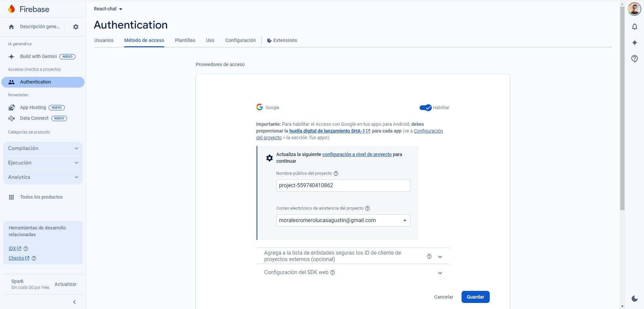Viewport: 644px width, 309px height.
Task: Click the scrollbar down arrow
Action: 622,306
